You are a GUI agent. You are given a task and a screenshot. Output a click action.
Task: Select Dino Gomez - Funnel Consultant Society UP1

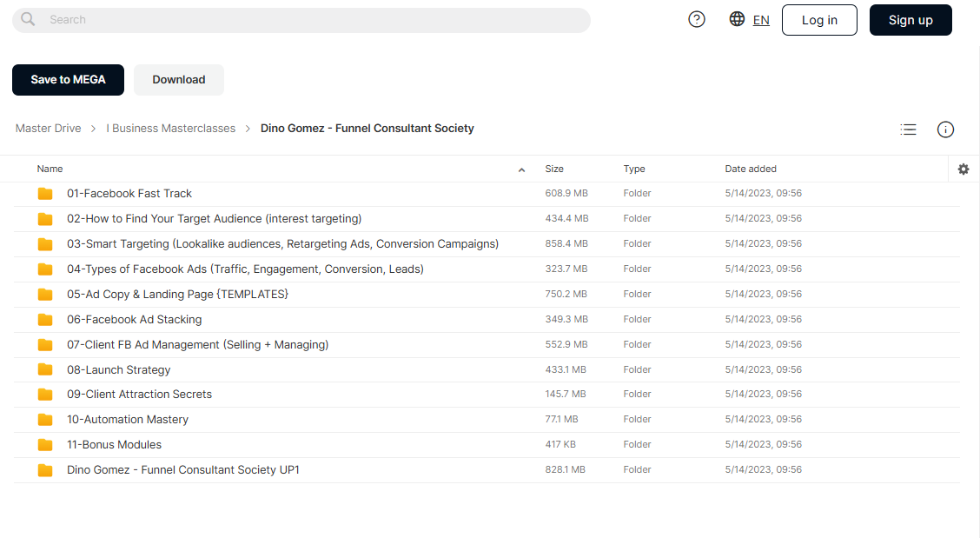click(183, 470)
